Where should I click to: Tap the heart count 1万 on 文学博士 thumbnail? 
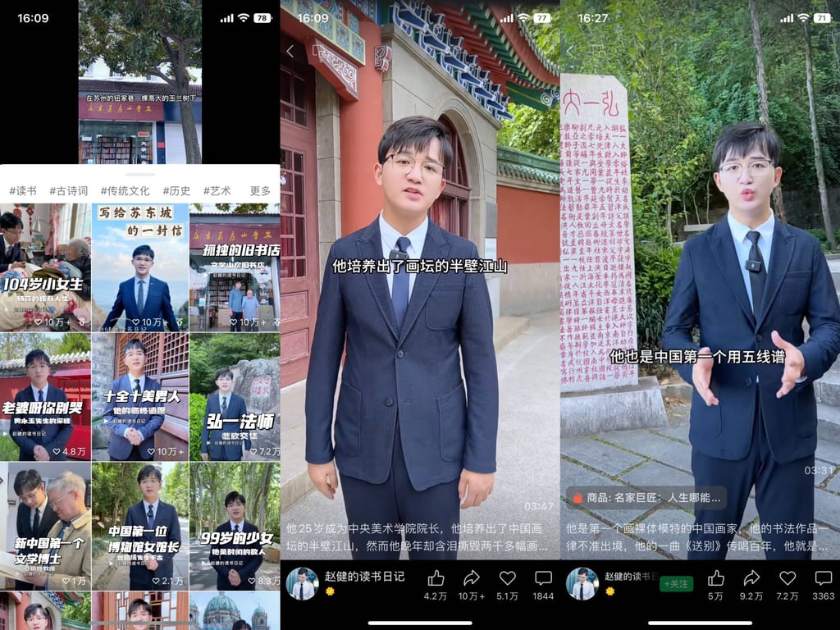pos(74,581)
